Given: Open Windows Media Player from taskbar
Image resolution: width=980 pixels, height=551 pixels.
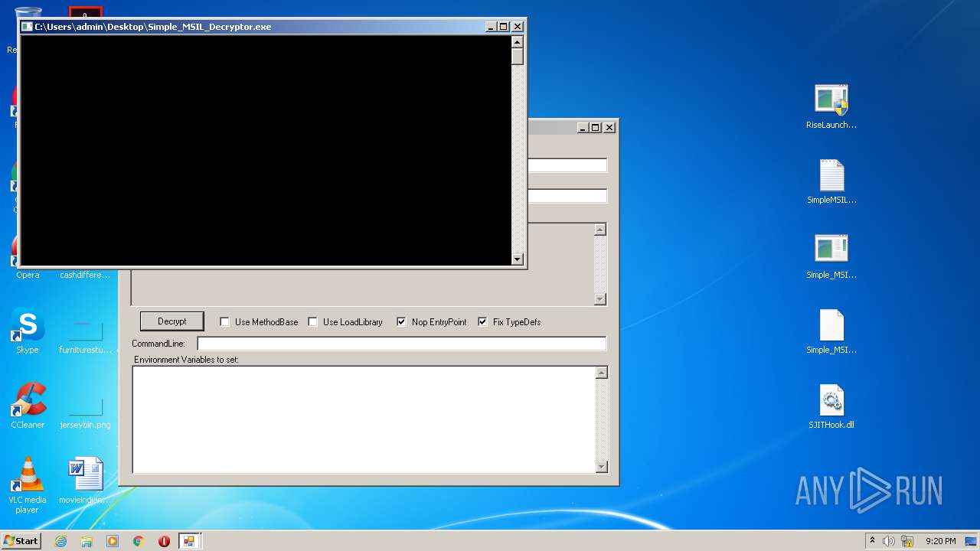Looking at the screenshot, I should [113, 541].
